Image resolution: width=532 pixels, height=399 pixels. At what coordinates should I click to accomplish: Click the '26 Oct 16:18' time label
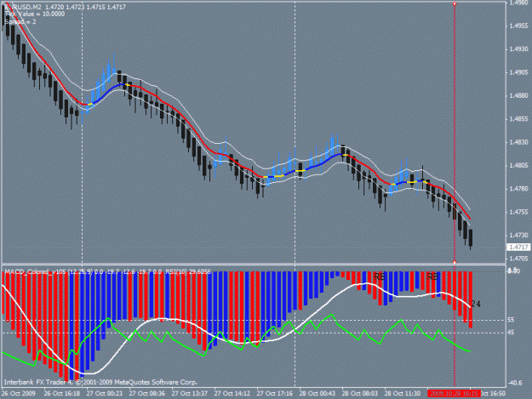coord(62,394)
